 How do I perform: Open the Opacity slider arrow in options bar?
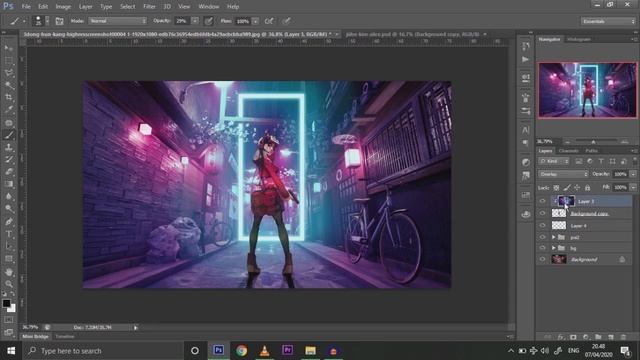click(x=195, y=21)
